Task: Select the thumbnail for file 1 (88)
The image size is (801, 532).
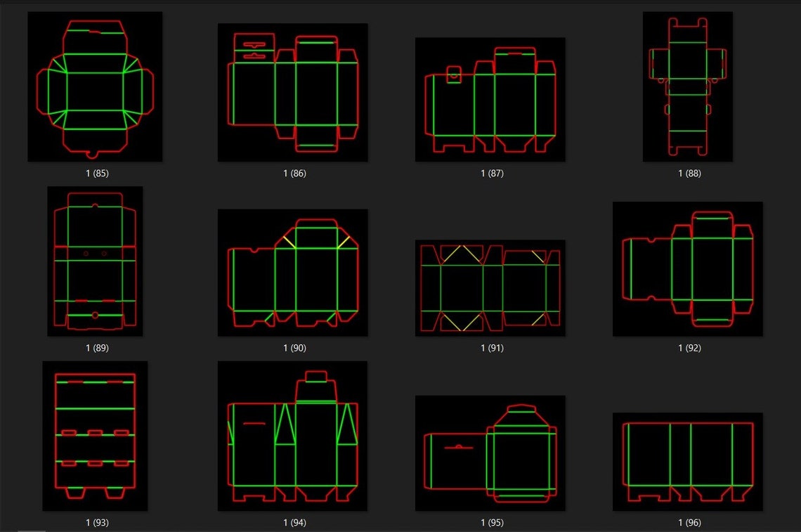Action: pos(688,86)
